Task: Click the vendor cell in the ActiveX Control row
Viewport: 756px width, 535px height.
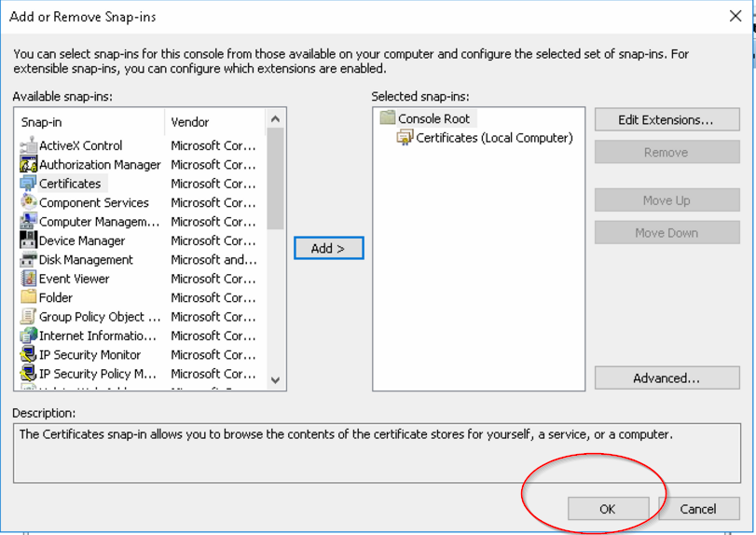Action: click(x=213, y=145)
